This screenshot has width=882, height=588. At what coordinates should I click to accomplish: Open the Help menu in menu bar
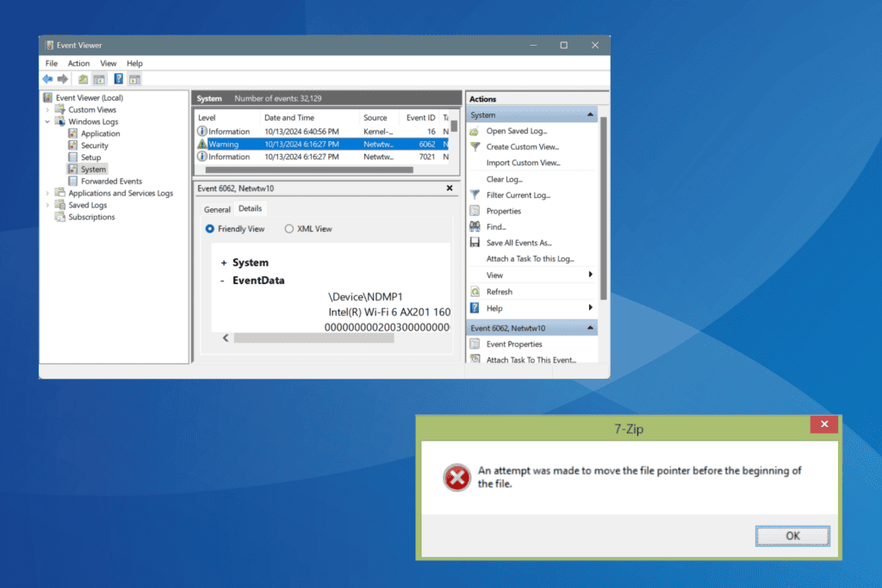pyautogui.click(x=134, y=63)
